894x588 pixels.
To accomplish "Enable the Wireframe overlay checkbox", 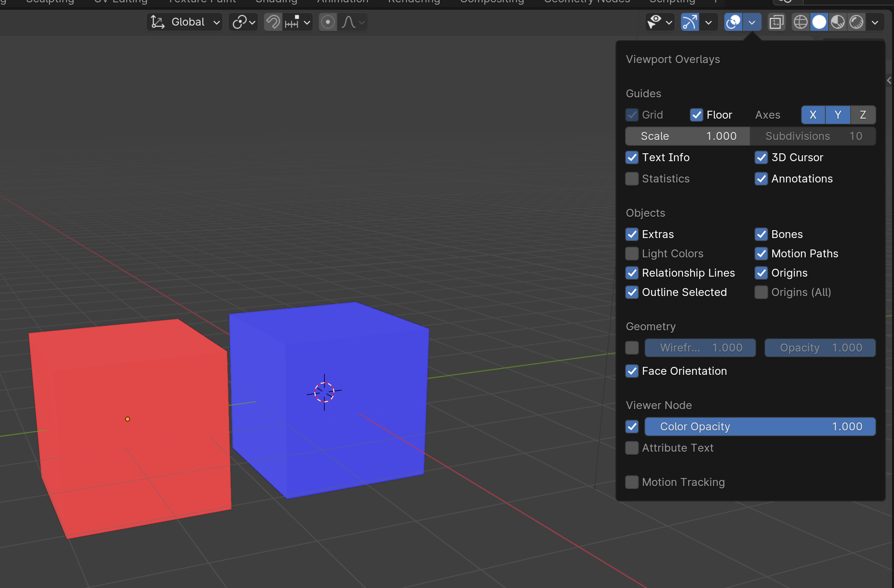I will 632,348.
